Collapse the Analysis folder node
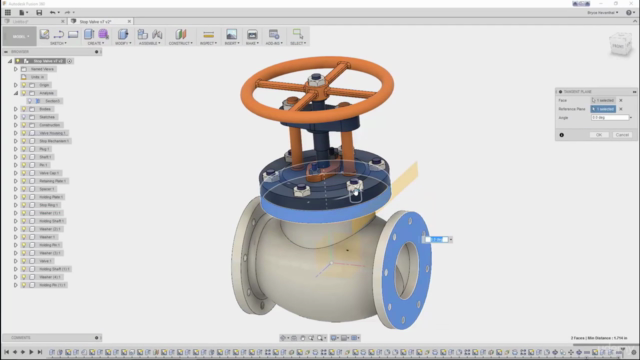 (x=16, y=93)
